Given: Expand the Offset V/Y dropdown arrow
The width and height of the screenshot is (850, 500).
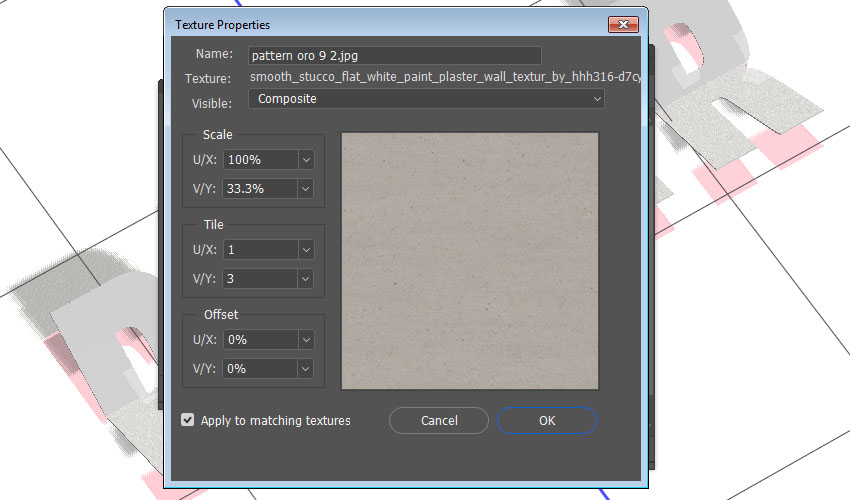Looking at the screenshot, I should [x=306, y=369].
